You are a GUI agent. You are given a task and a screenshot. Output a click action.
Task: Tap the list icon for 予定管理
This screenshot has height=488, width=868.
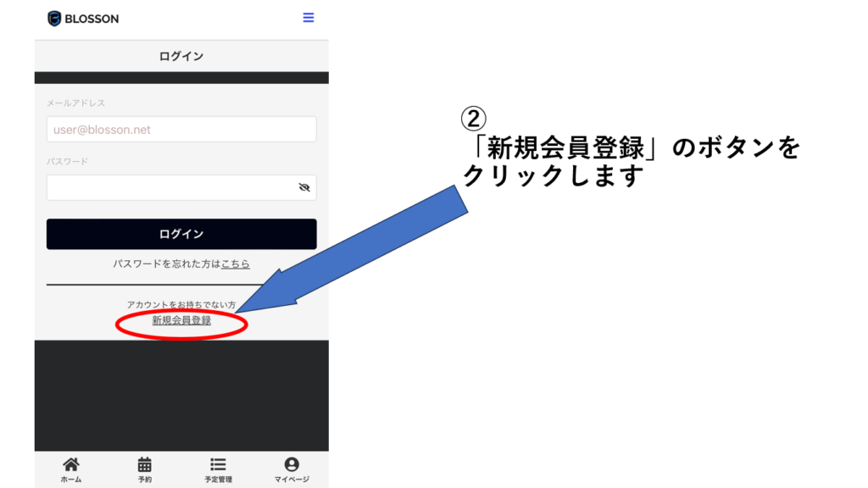pos(218,464)
